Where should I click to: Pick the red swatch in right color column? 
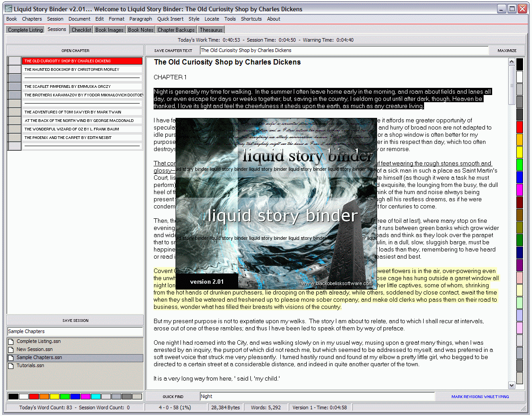(519, 127)
